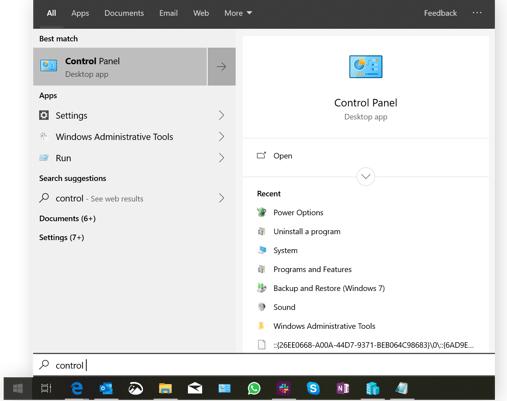Show the Settings (7+) results
This screenshot has width=507, height=401.
[61, 237]
